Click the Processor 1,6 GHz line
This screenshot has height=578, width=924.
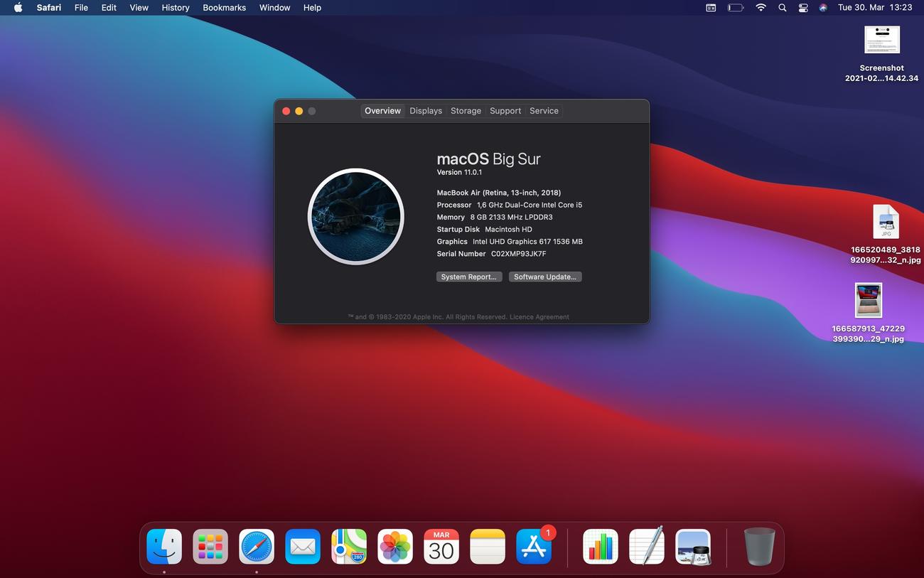pos(510,205)
